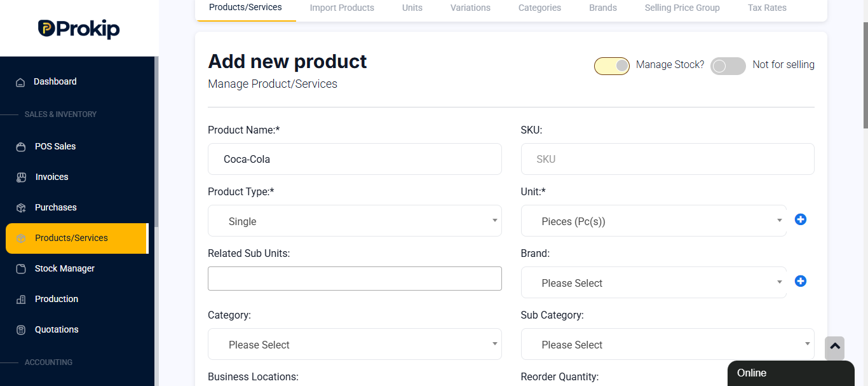Add a new unit with plus icon

[x=801, y=219]
